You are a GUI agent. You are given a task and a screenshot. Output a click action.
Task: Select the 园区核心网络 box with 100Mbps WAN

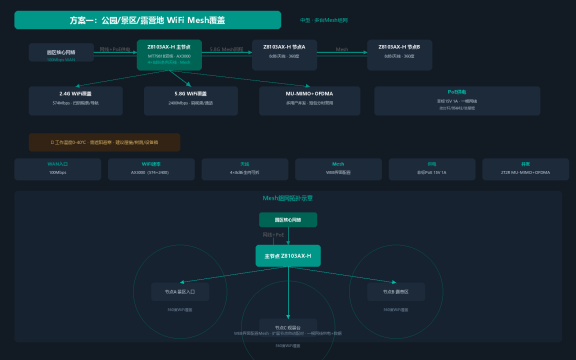point(61,53)
